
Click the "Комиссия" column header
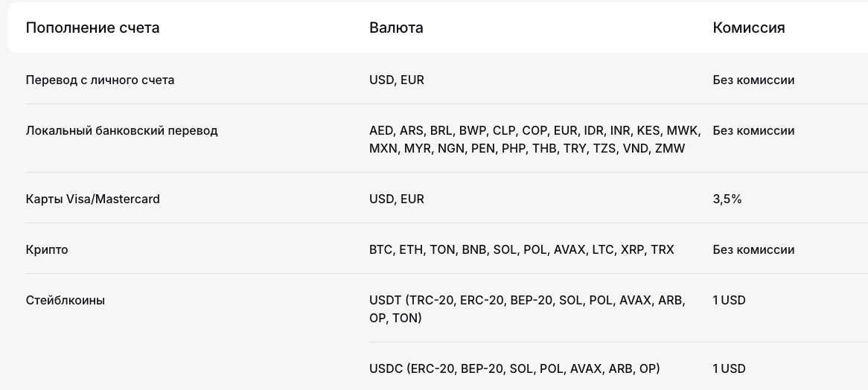(x=748, y=28)
